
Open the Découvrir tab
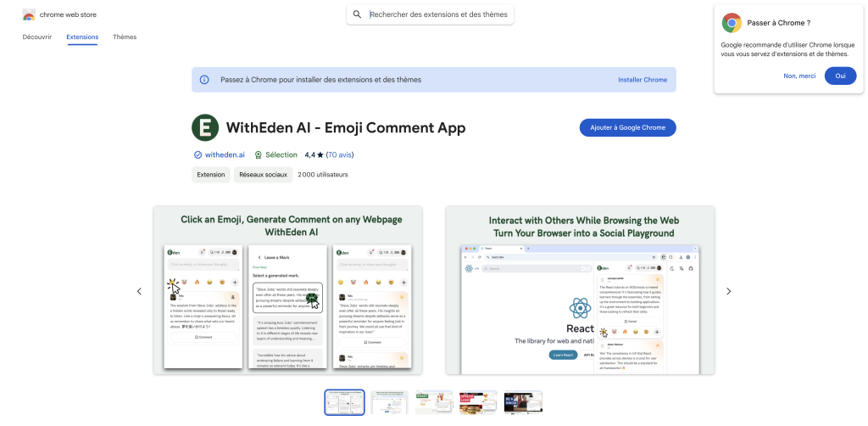pos(37,37)
